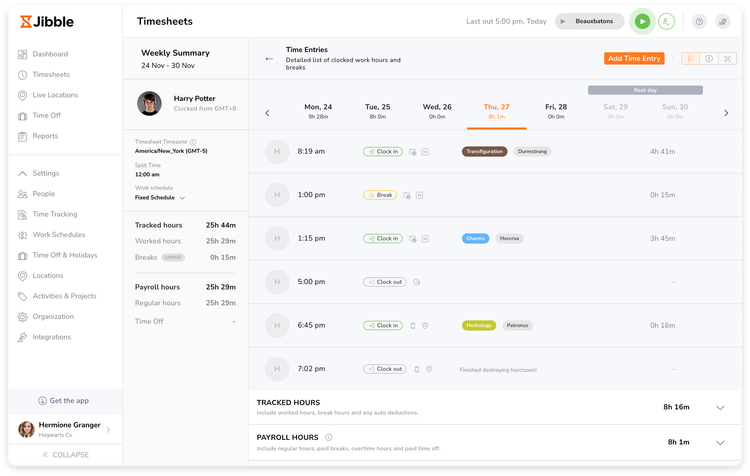Screen dimensions: 750x476
Task: Select the Sun, 30 day tab
Action: click(675, 111)
